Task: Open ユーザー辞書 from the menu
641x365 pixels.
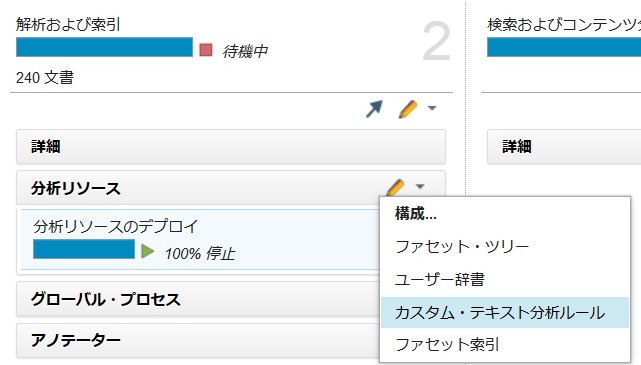Action: (439, 280)
